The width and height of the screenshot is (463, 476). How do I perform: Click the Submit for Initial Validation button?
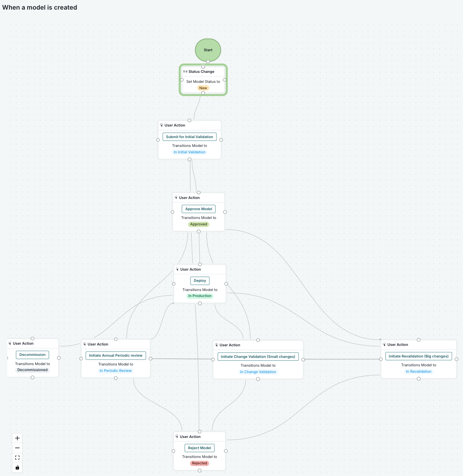(189, 137)
